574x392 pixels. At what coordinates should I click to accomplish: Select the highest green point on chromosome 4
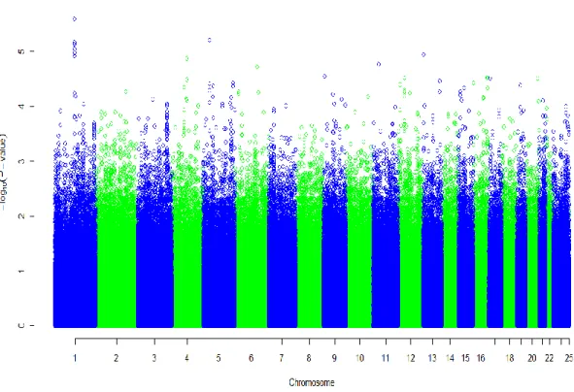point(187,58)
